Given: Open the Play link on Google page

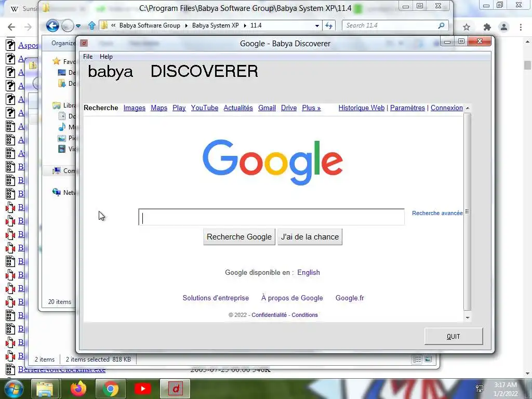Looking at the screenshot, I should [179, 108].
